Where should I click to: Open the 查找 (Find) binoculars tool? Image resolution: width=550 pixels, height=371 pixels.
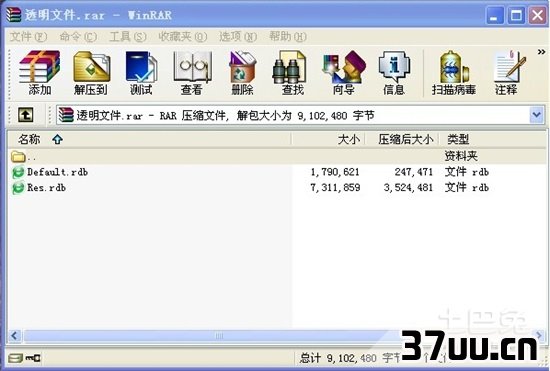pos(292,73)
